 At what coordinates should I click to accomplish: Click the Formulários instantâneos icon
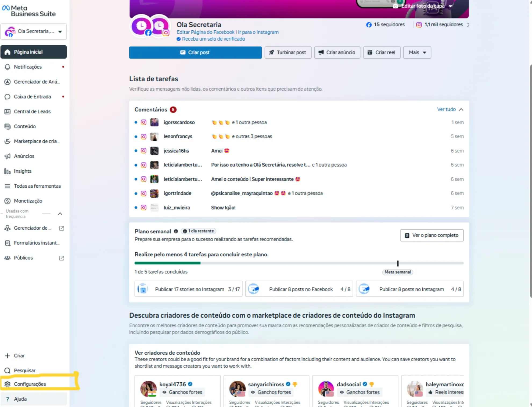pyautogui.click(x=8, y=243)
